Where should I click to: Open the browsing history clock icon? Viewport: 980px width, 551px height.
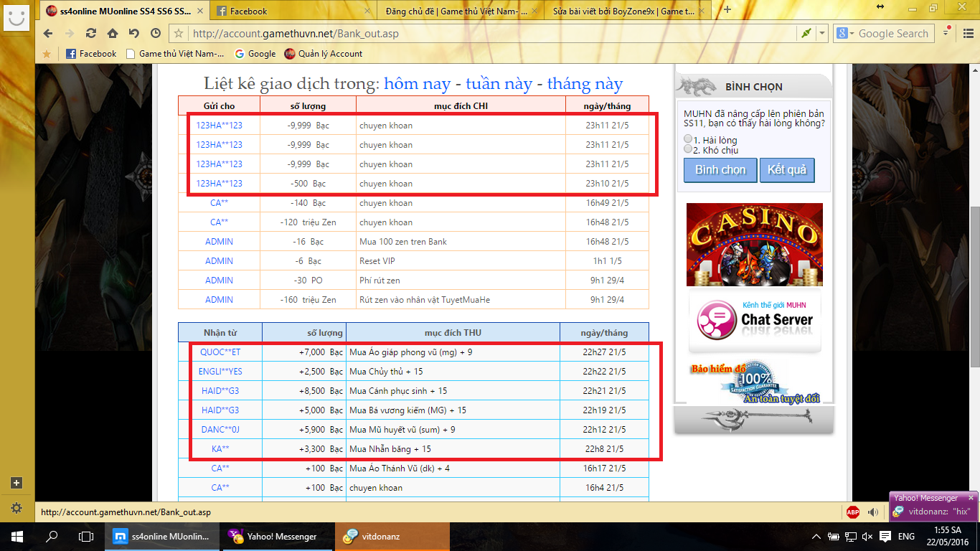(156, 34)
